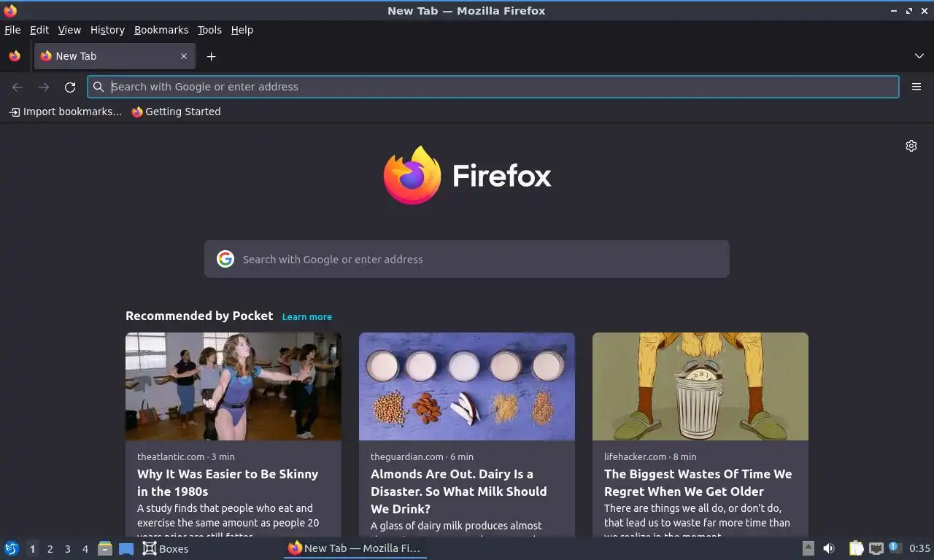Open the Edit menu
The image size is (934, 560).
39,30
